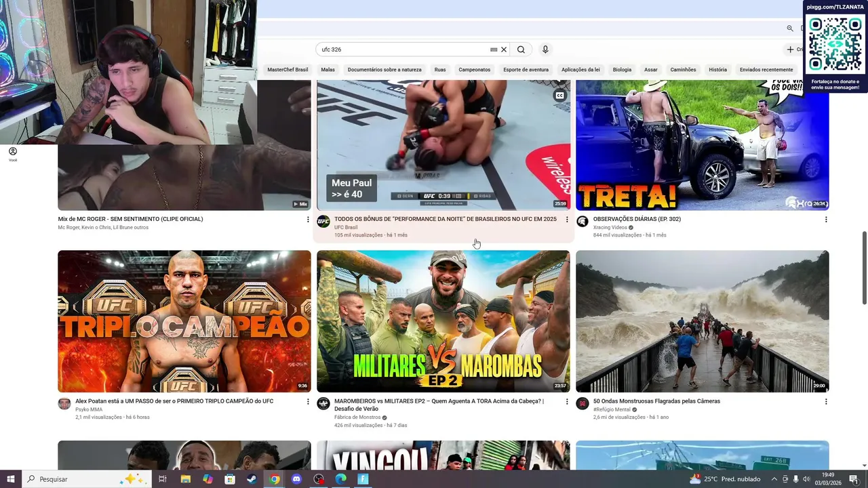Select the Caminhões filter chip
Image resolution: width=868 pixels, height=488 pixels.
coord(683,70)
